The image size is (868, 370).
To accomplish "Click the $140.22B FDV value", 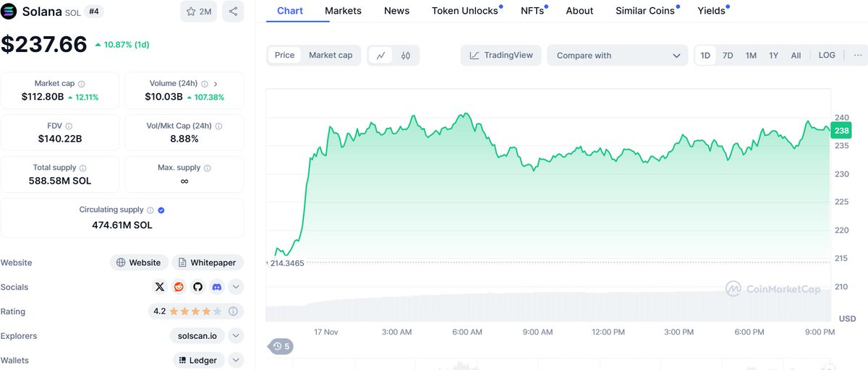I will point(60,139).
